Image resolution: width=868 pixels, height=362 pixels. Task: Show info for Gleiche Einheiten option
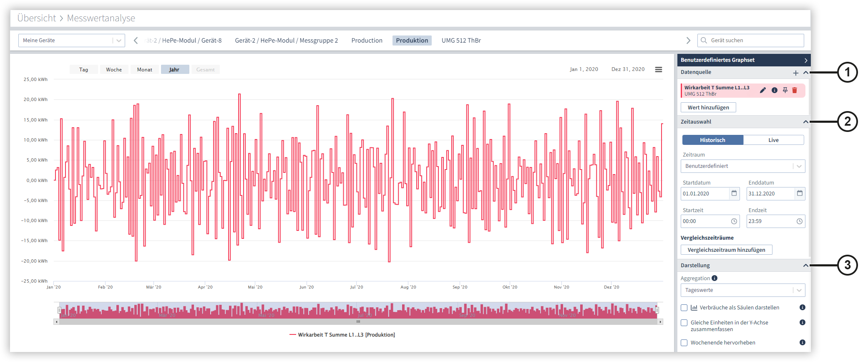(x=802, y=322)
